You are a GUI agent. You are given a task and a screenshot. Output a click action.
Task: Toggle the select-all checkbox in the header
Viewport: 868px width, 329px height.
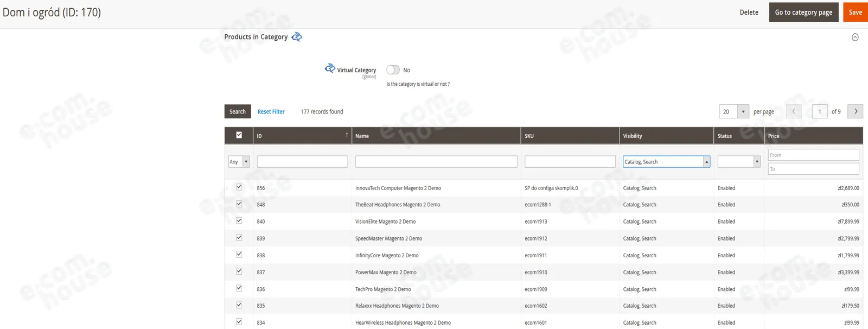239,135
